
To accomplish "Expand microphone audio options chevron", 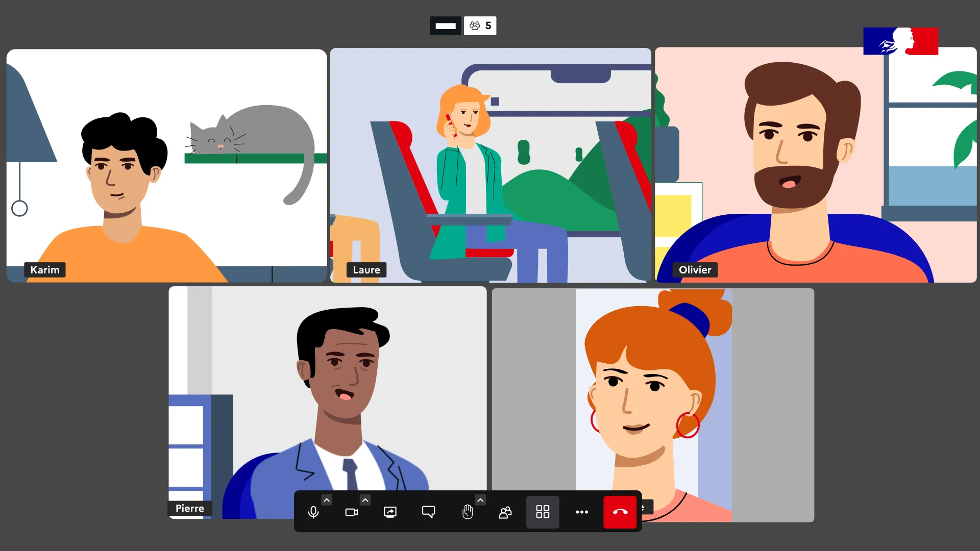I will pos(327,500).
